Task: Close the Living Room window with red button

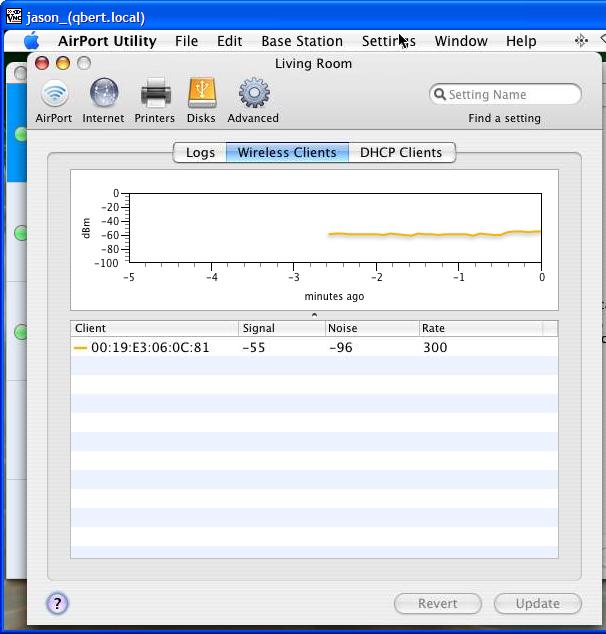Action: coord(42,63)
